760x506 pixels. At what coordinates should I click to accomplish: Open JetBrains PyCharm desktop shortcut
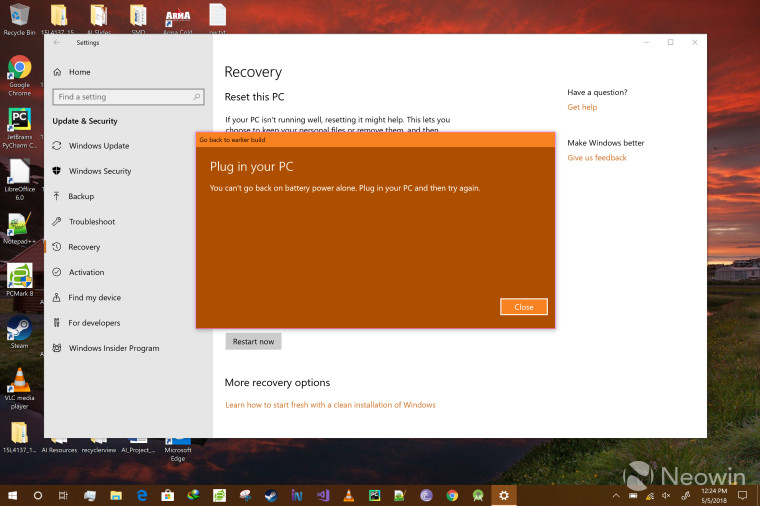pyautogui.click(x=19, y=128)
